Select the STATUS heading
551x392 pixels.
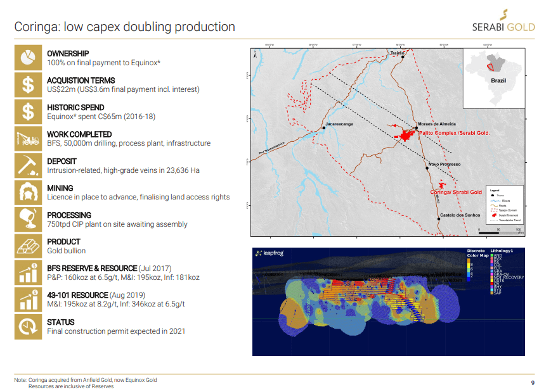(61, 322)
